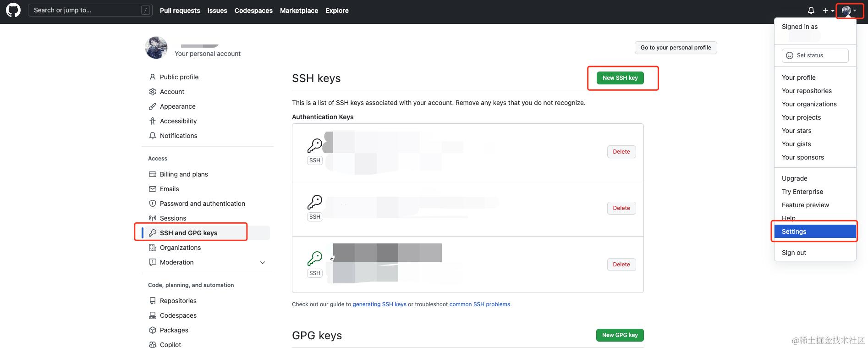Select the Notifications bell icon in sidebar
868x348 pixels.
[153, 136]
